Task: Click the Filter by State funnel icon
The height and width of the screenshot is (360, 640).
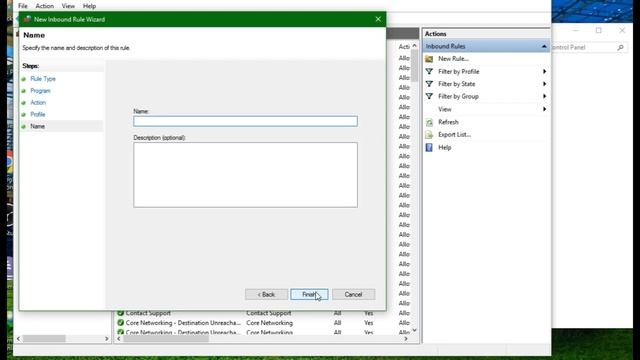Action: (429, 84)
